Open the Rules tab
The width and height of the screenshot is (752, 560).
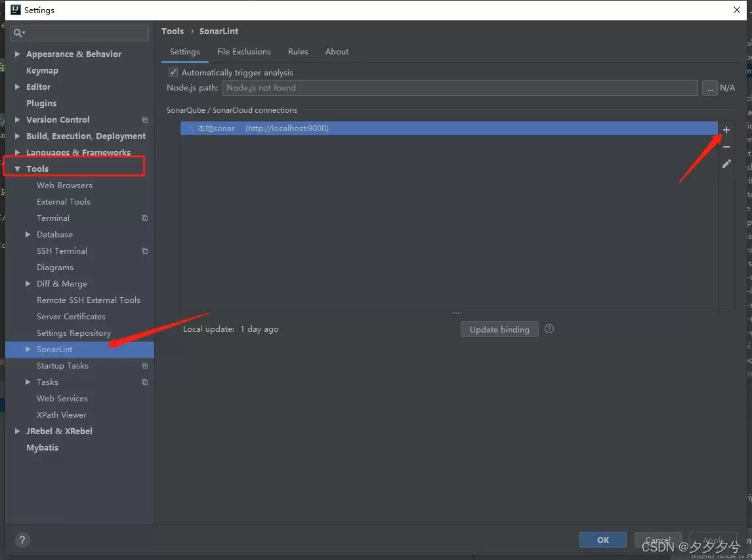tap(298, 52)
